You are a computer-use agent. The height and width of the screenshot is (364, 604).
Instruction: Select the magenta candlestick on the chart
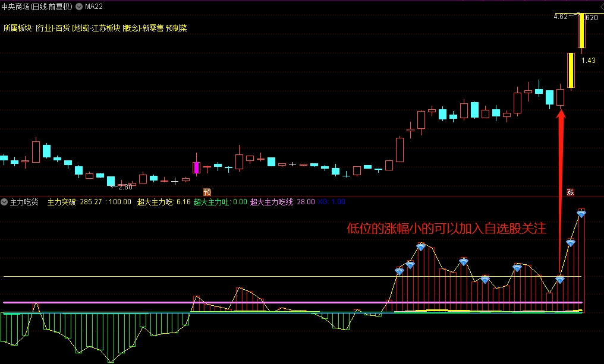pyautogui.click(x=196, y=168)
